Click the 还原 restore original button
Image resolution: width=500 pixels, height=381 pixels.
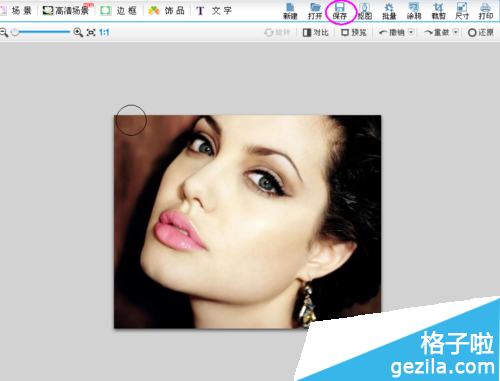tap(480, 32)
